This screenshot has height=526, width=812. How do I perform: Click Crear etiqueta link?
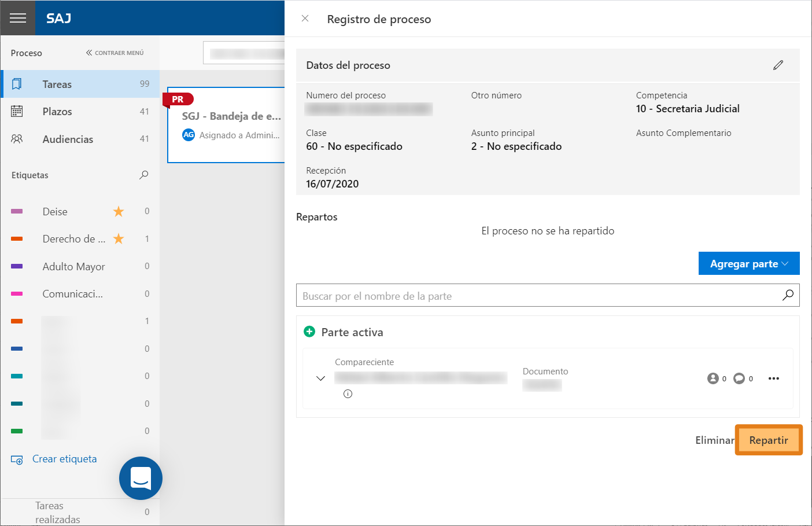pyautogui.click(x=64, y=459)
